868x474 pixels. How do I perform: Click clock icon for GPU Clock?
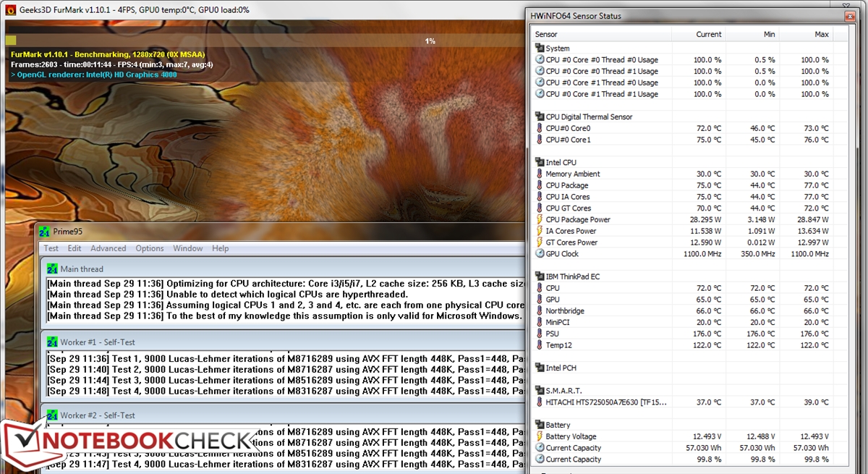tap(540, 254)
